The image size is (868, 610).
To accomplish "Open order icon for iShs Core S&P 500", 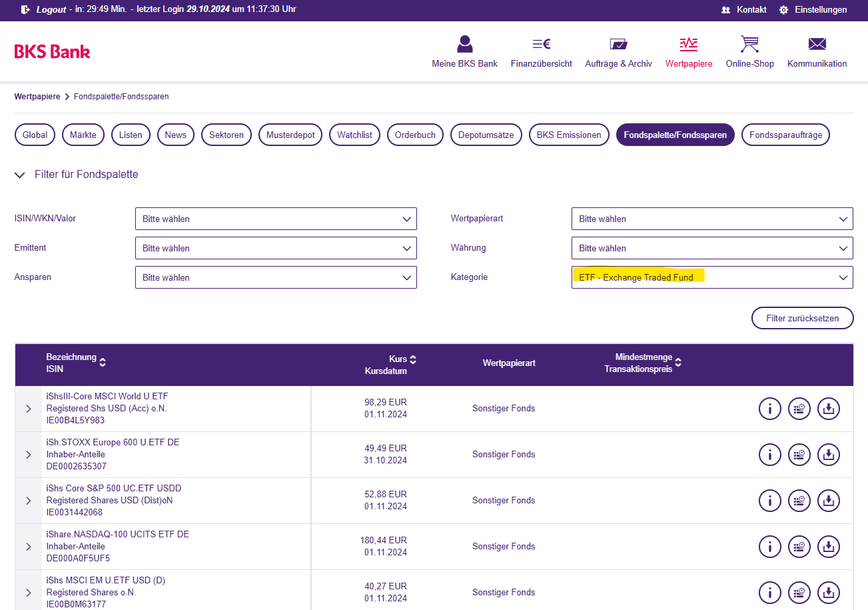I will [799, 501].
